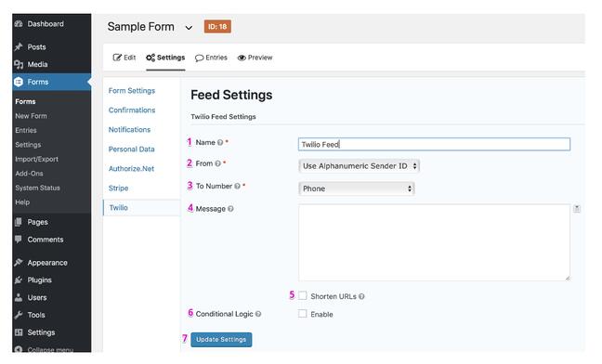Open Add-Ons submenu link
The width and height of the screenshot is (602, 364).
[29, 174]
